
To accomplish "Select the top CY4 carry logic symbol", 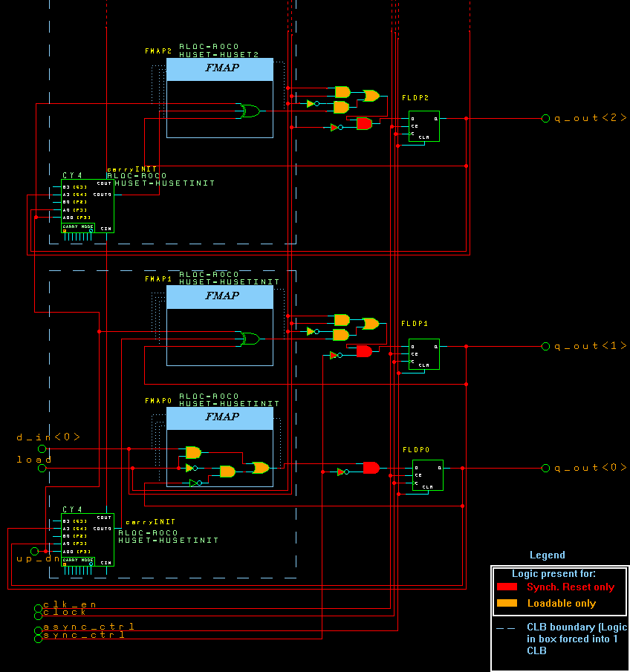I will coord(87,206).
